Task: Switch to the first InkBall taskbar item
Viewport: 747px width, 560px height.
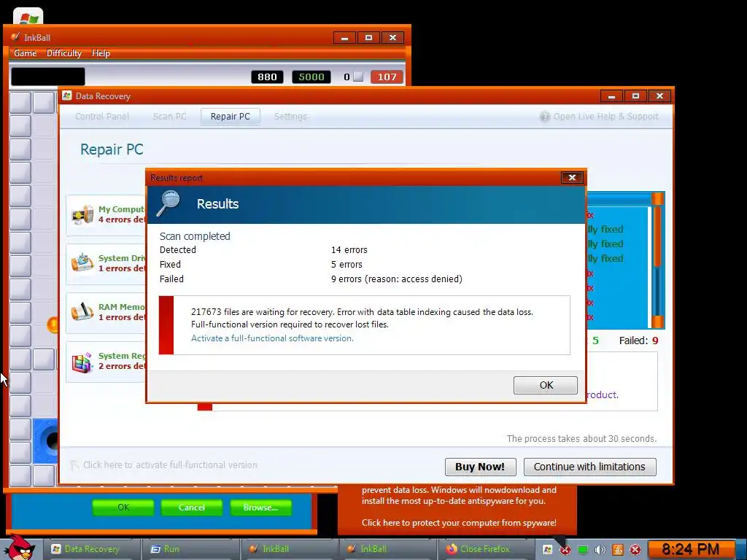Action: click(x=289, y=549)
